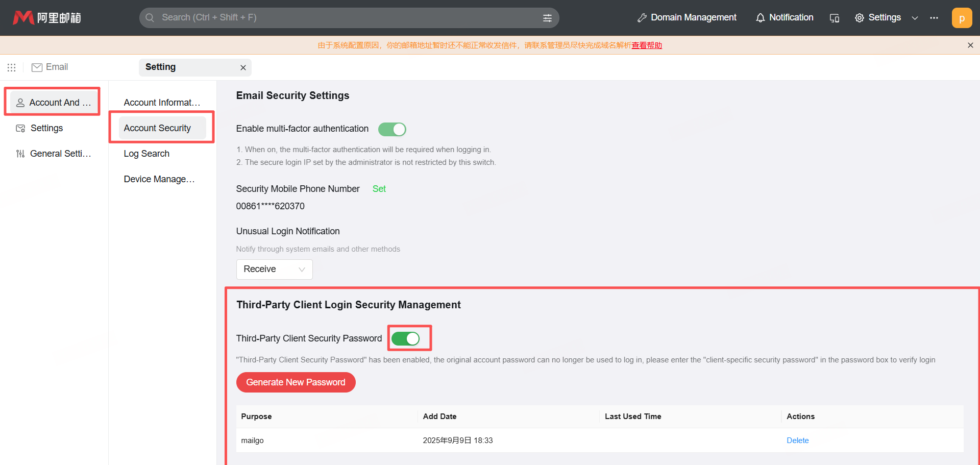Click the Alibaba Mail logo
Image resolution: width=980 pixels, height=465 pixels.
click(x=46, y=18)
